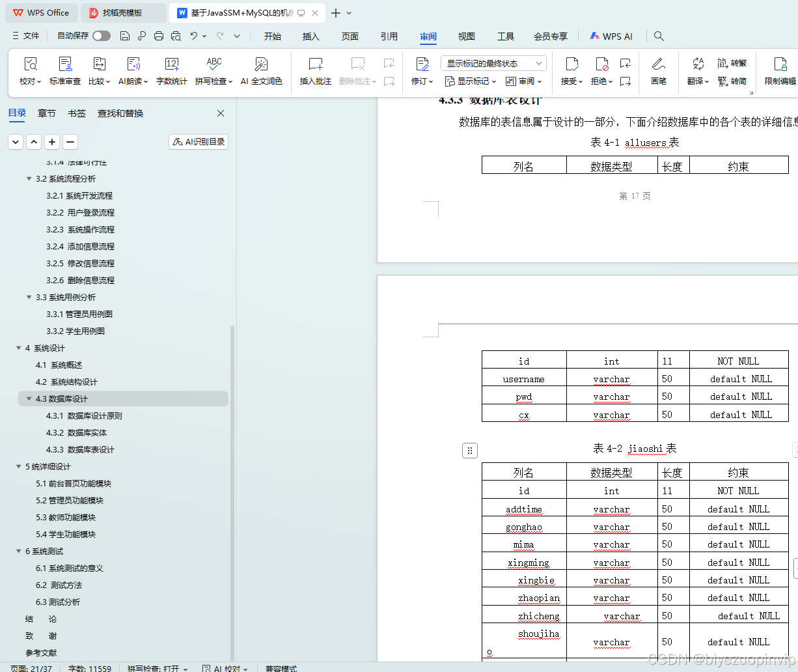Click the AI识别目录 button
This screenshot has width=798, height=672.
tap(199, 142)
